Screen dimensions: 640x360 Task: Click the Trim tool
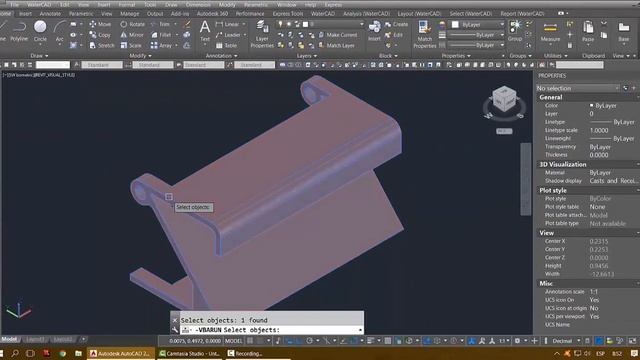click(x=160, y=24)
